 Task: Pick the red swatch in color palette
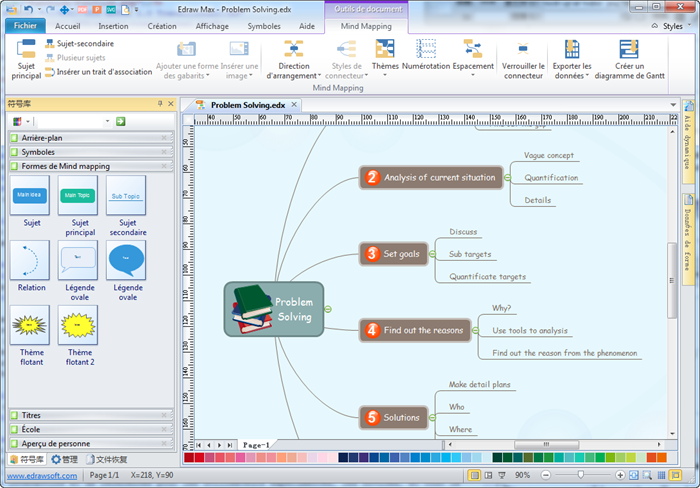point(199,458)
